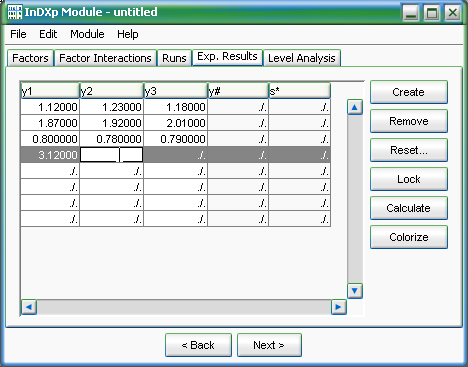Image resolution: width=468 pixels, height=367 pixels.
Task: Advance with the Next > button
Action: pos(269,345)
